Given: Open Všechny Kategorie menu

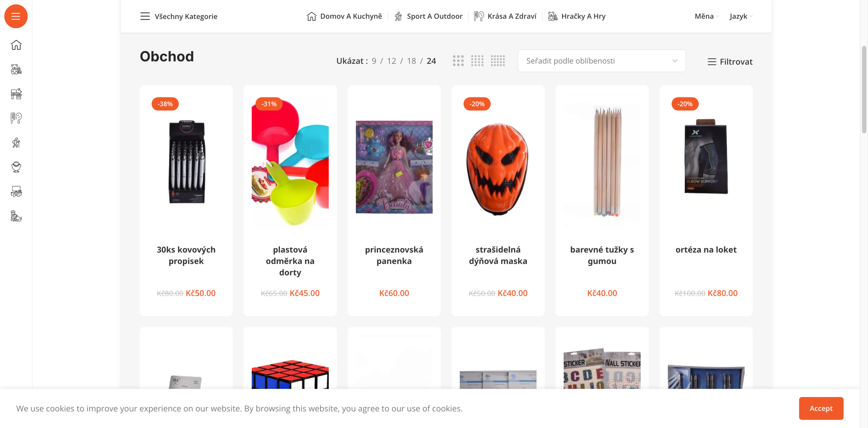Looking at the screenshot, I should (x=179, y=16).
